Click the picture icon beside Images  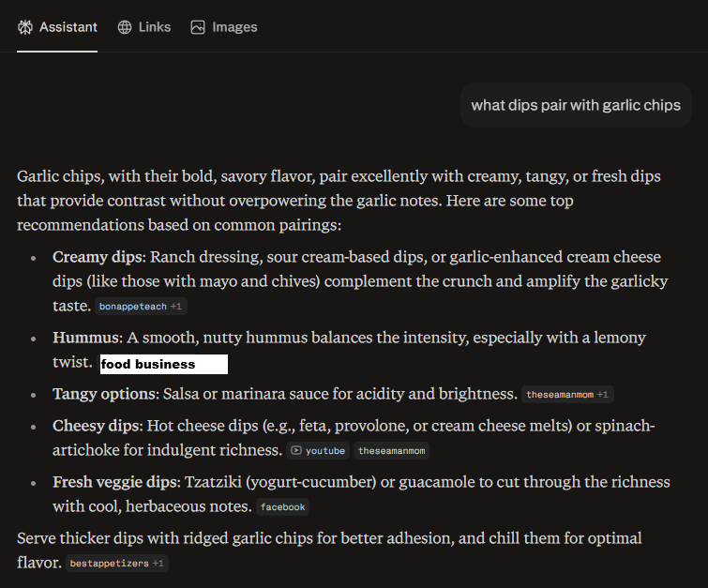coord(198,27)
